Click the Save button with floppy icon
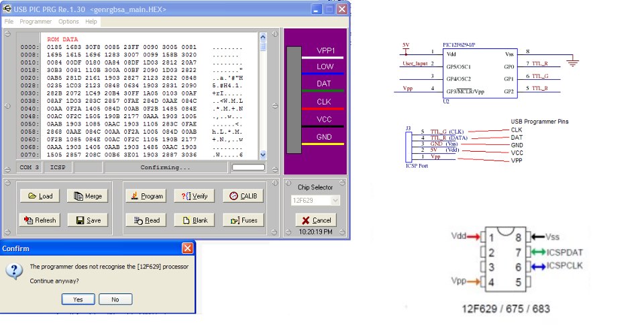 pos(88,220)
